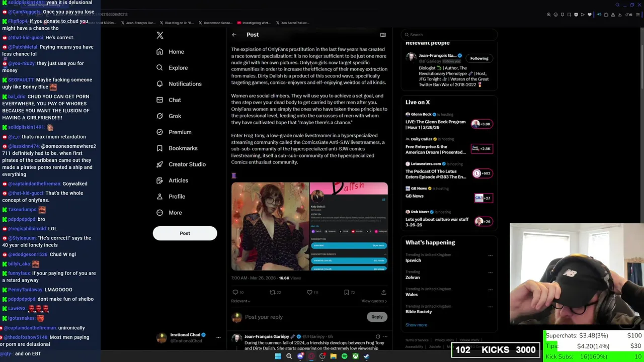Open the right Dalish profile screenshot image

349,227
